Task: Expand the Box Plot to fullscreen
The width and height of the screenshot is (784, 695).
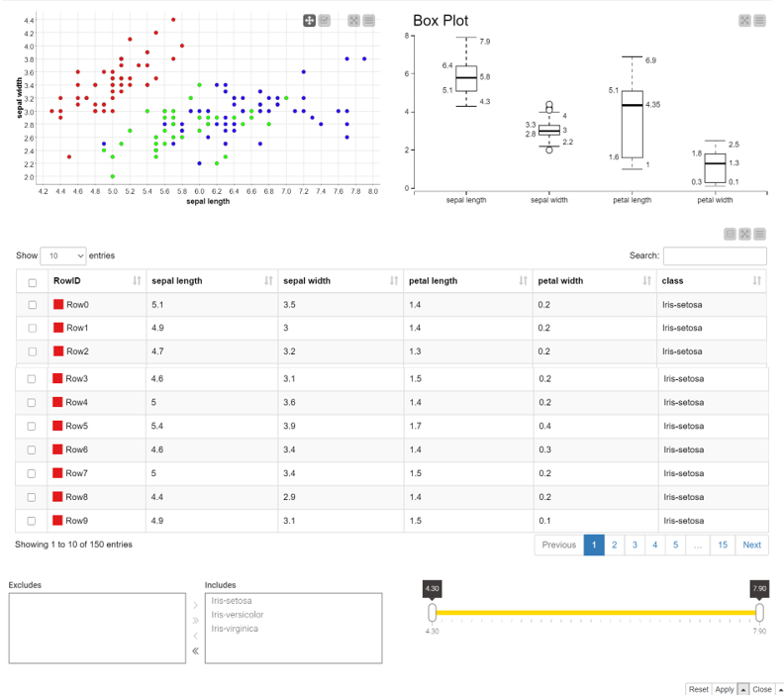Action: [745, 21]
